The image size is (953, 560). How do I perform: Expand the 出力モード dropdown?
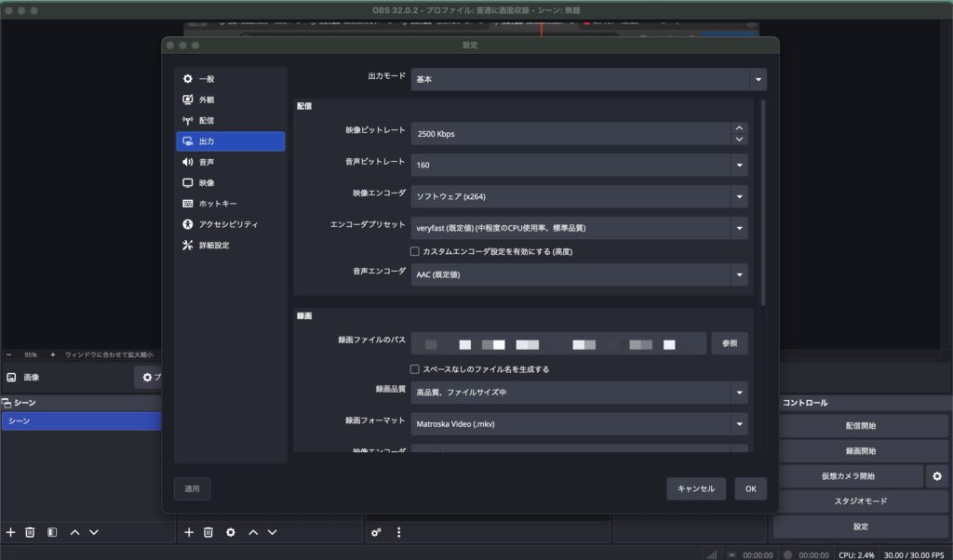point(588,79)
